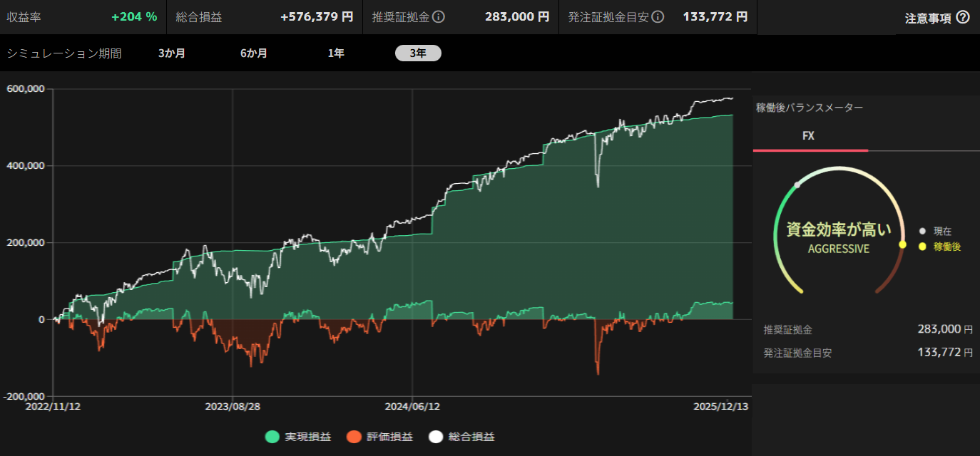Select the 3か月 simulation period
980x456 pixels.
pos(172,53)
